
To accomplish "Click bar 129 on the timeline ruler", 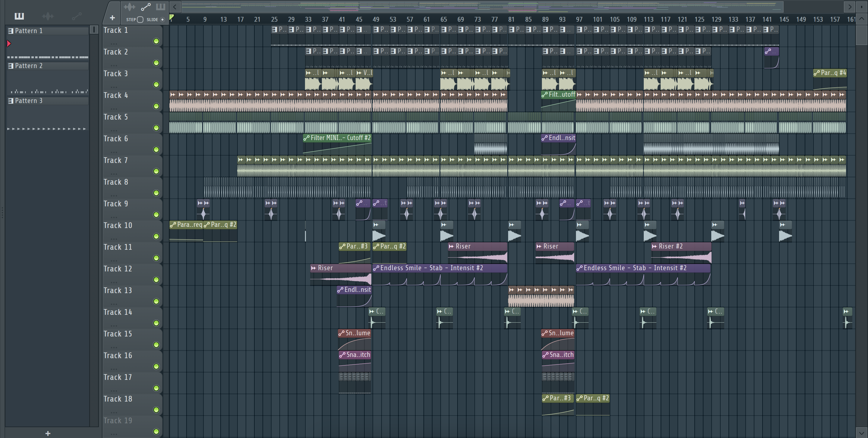I will click(716, 20).
